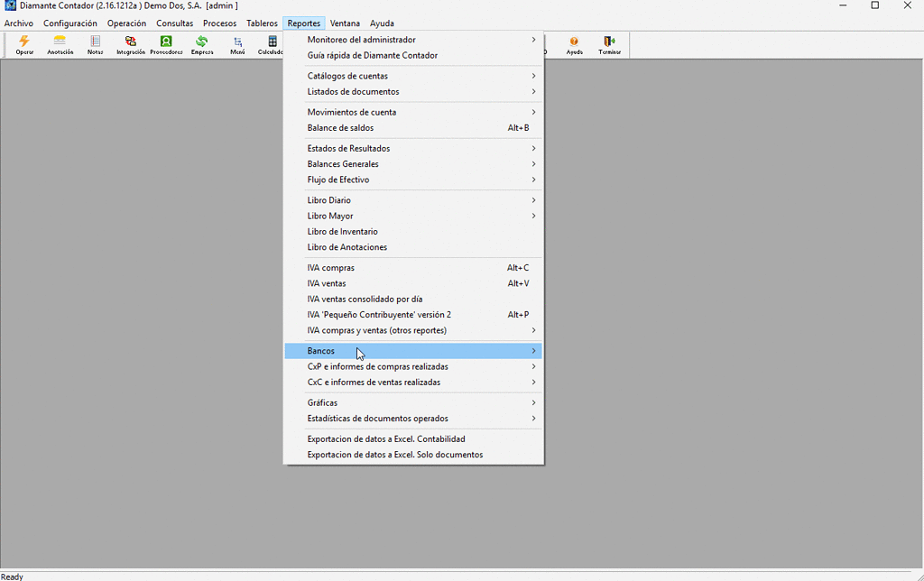Click the Operar lightning toolbar icon
This screenshot has width=924, height=581.
coord(24,45)
